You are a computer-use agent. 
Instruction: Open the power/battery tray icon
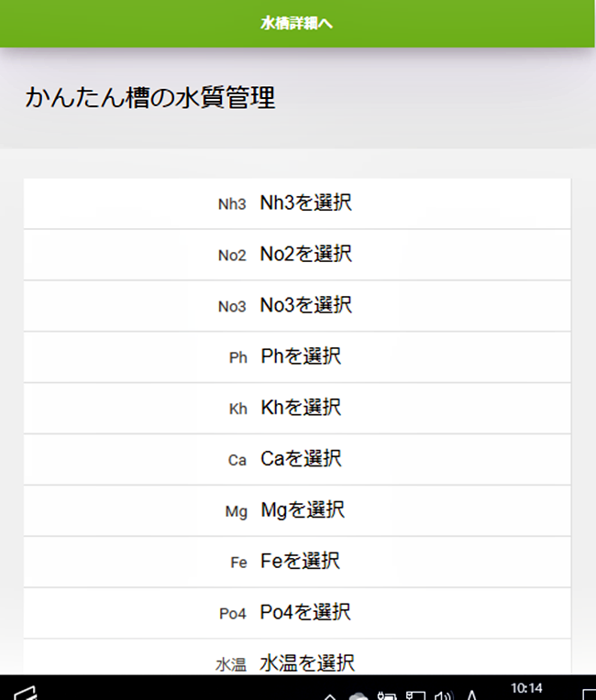[387, 695]
